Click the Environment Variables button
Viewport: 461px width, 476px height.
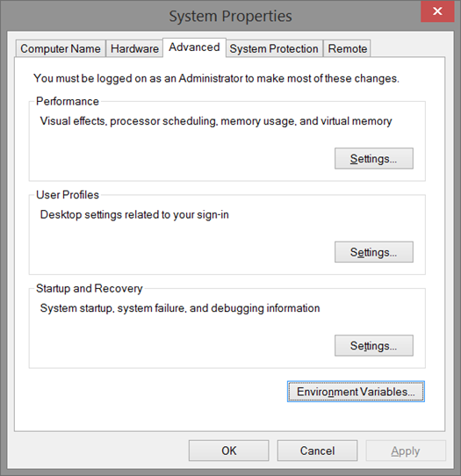pos(356,392)
